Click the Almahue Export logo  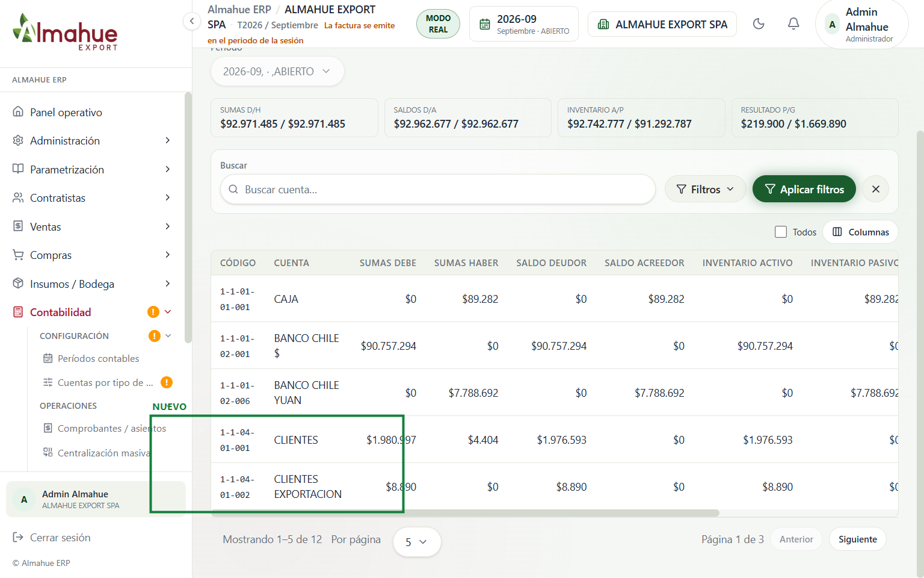click(65, 32)
